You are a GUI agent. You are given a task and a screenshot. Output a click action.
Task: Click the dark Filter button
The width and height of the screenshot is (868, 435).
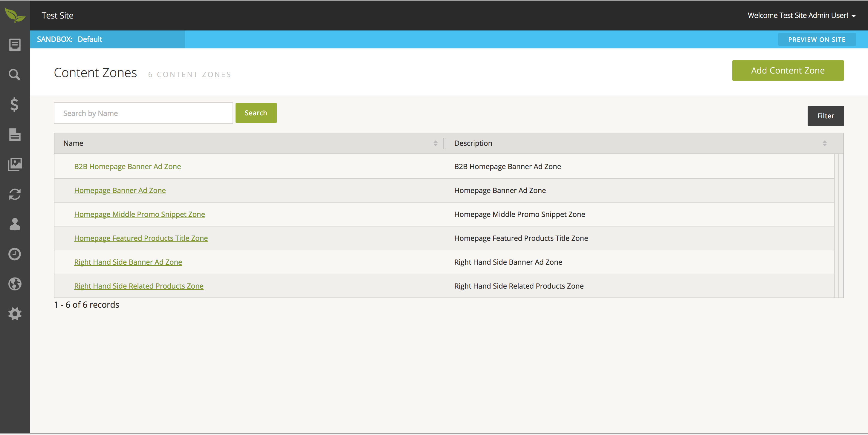[826, 116]
